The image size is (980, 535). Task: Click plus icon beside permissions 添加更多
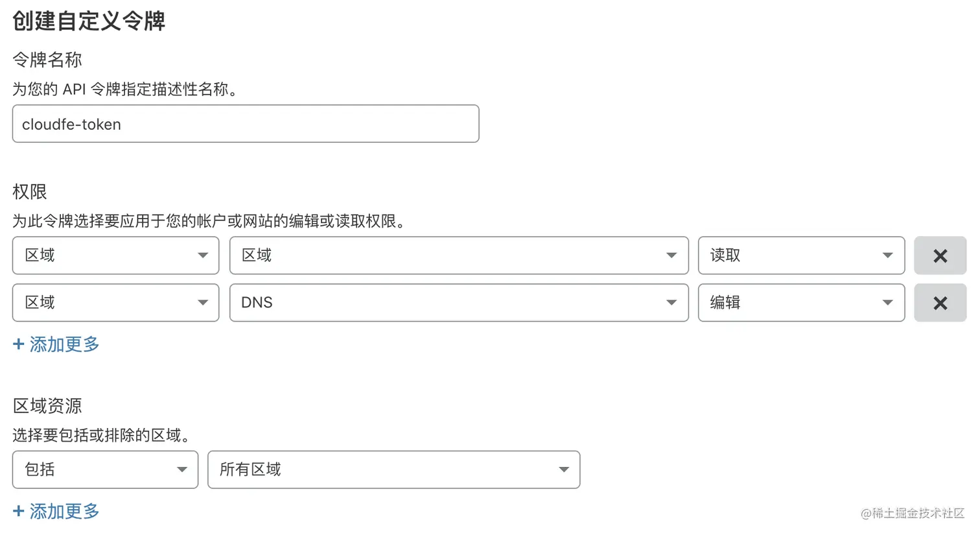[x=19, y=344]
